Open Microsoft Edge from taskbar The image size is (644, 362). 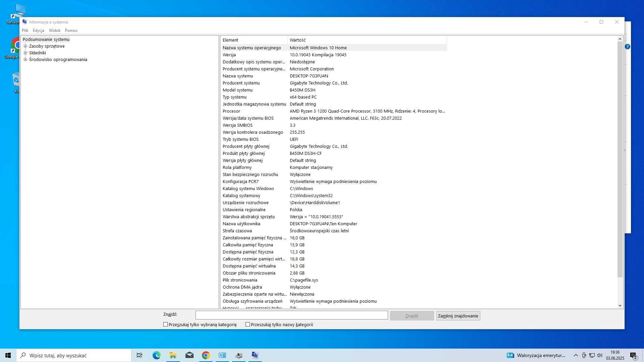[156, 355]
